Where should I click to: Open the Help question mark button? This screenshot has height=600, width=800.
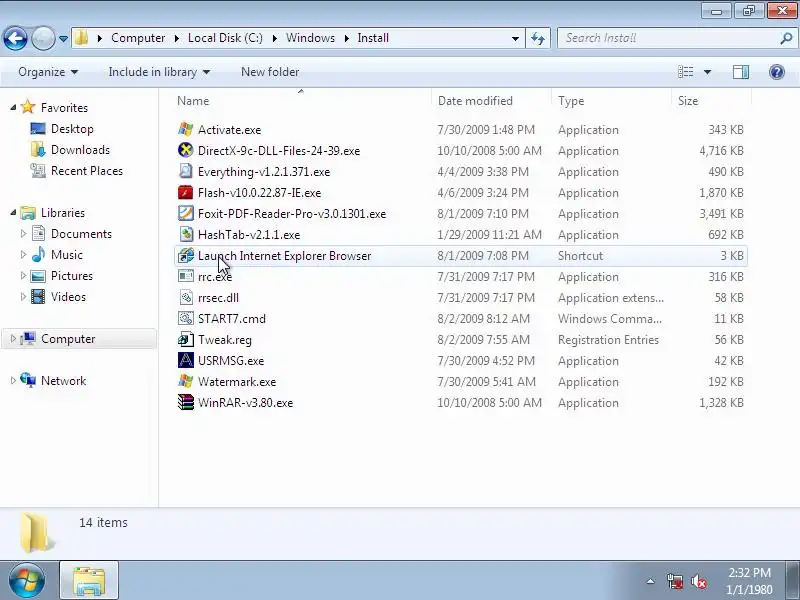(x=777, y=72)
